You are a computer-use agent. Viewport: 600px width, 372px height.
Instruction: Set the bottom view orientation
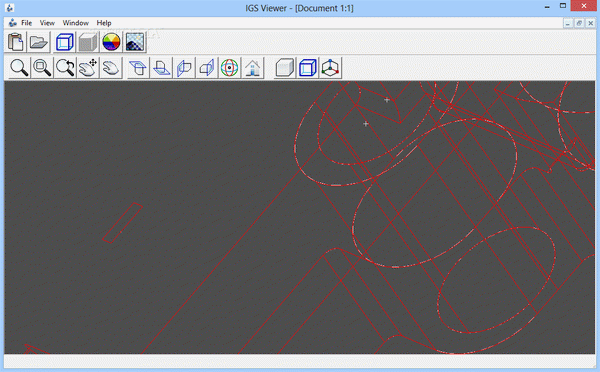click(161, 68)
